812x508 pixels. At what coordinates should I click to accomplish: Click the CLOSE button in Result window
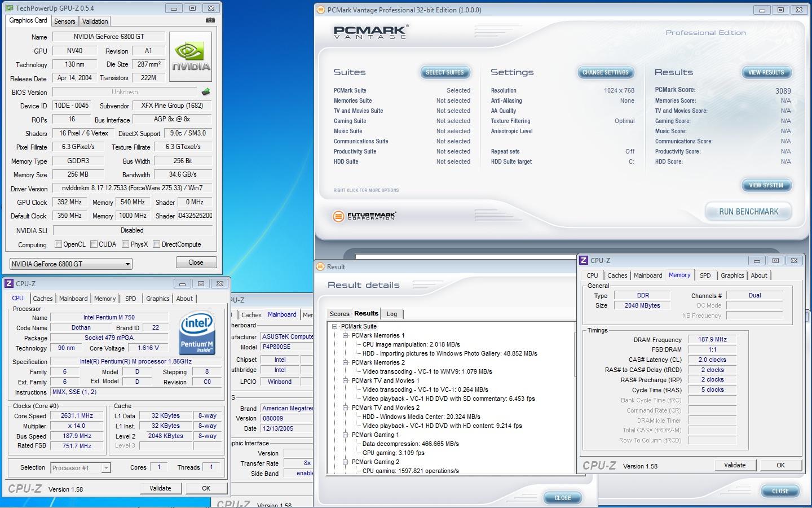point(562,498)
